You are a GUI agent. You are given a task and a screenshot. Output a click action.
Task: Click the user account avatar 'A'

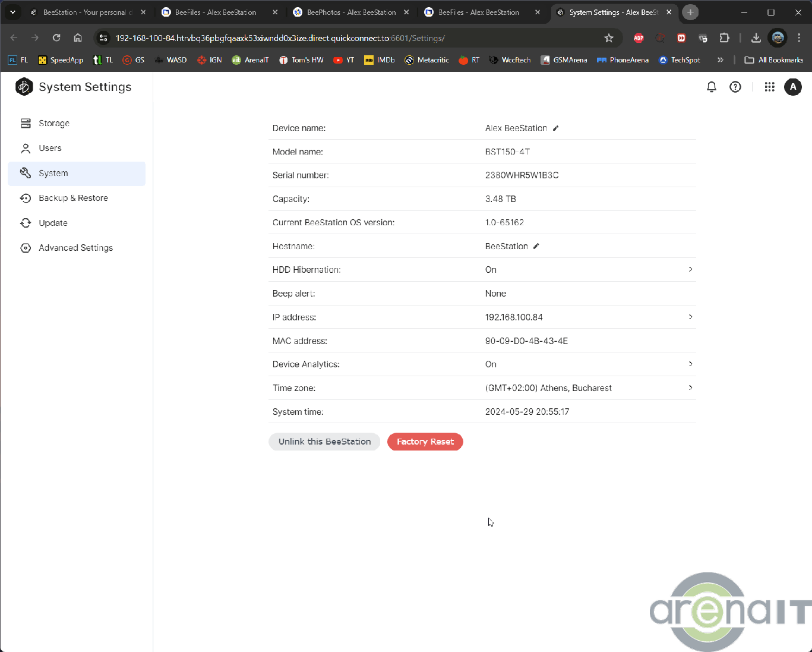[792, 87]
